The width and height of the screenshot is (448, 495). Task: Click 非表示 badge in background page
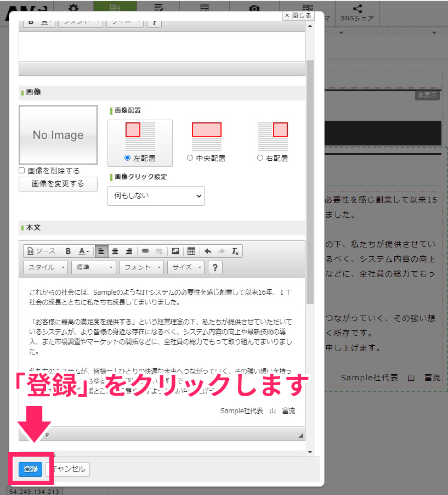point(428,95)
